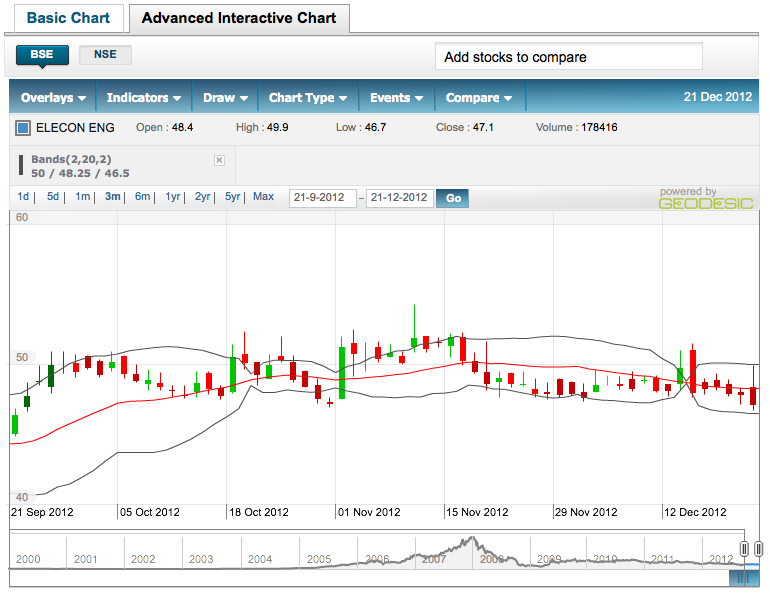
Task: Click the 18 Oct 2012 axis label
Action: click(x=259, y=513)
